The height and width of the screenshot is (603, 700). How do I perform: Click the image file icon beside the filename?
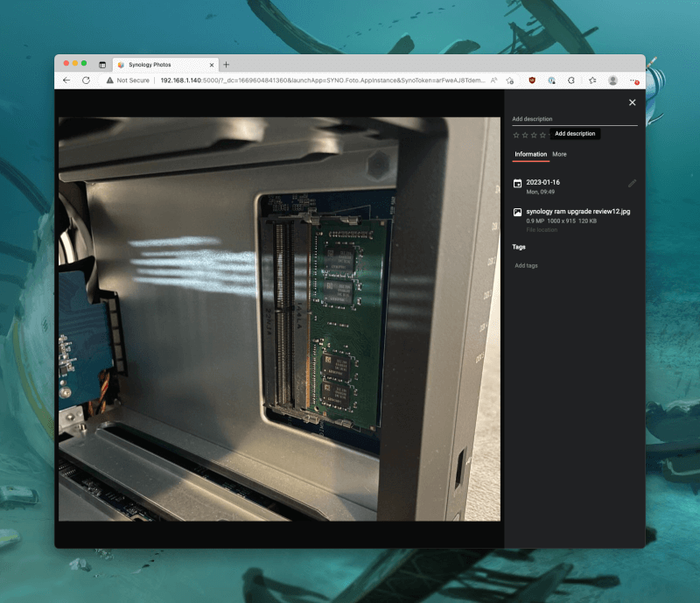tap(517, 213)
